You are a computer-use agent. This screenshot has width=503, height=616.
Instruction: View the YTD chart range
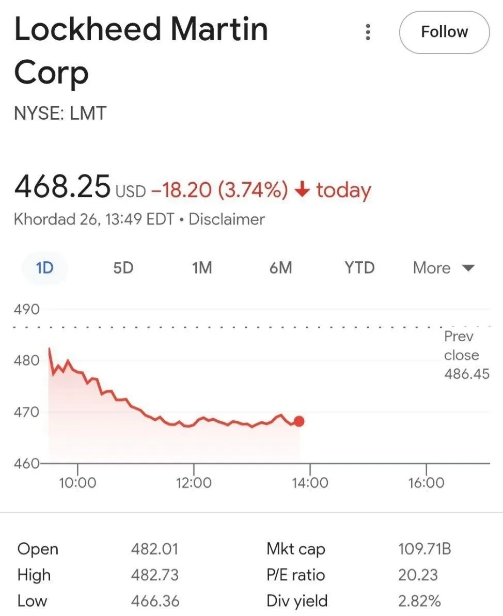click(360, 268)
